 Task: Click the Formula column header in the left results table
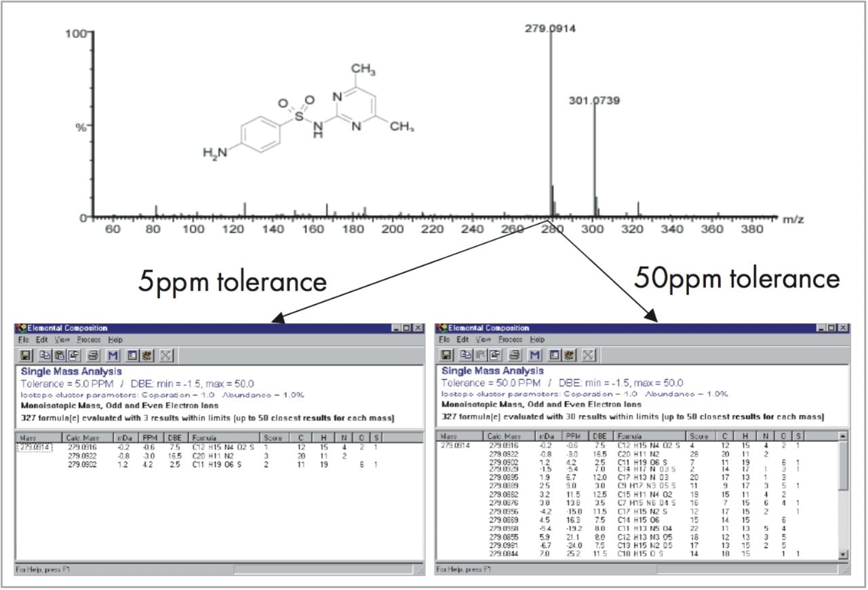tap(205, 437)
